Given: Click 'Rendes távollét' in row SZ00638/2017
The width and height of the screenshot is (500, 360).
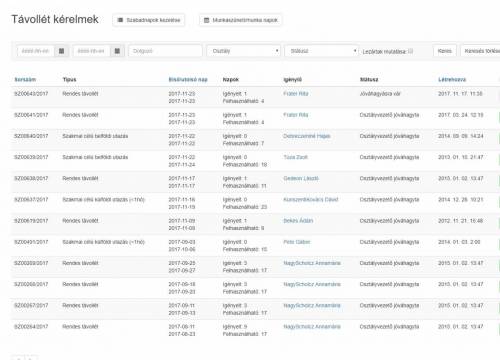Looking at the screenshot, I should pos(80,178).
